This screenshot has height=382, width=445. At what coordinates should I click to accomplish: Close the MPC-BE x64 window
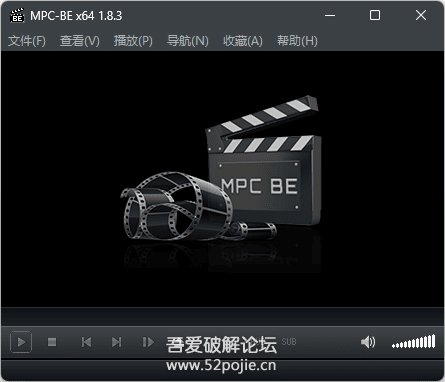(x=421, y=15)
